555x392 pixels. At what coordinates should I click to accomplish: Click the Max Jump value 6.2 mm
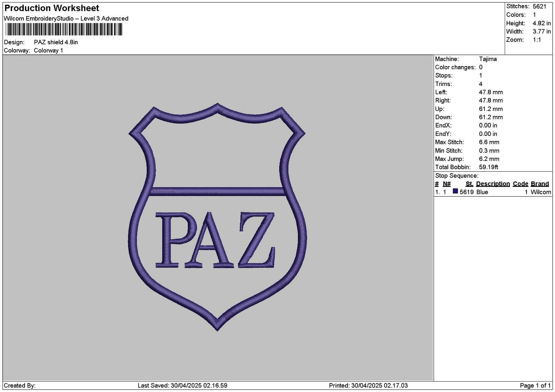pos(489,159)
